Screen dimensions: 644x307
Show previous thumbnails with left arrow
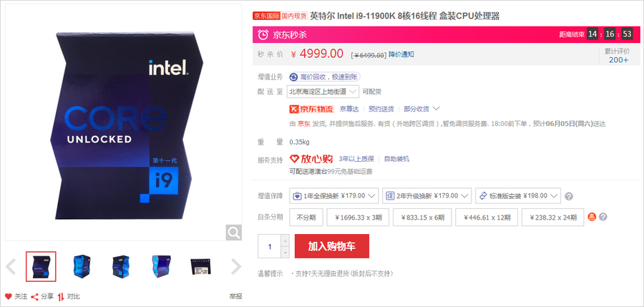[11, 267]
